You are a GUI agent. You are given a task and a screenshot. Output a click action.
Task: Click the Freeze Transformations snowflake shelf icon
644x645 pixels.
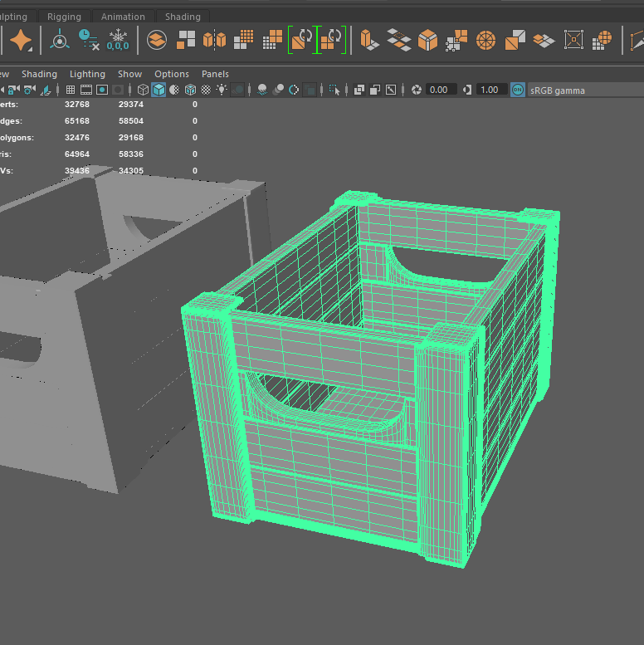click(x=117, y=39)
